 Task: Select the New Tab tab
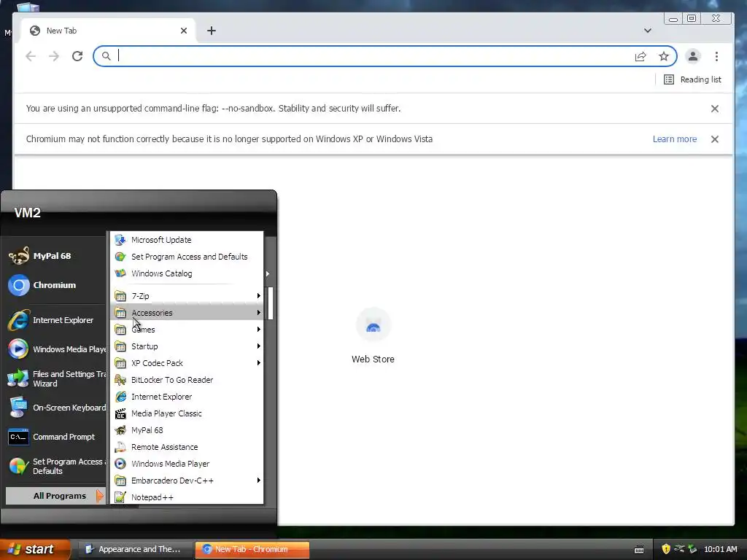(109, 31)
